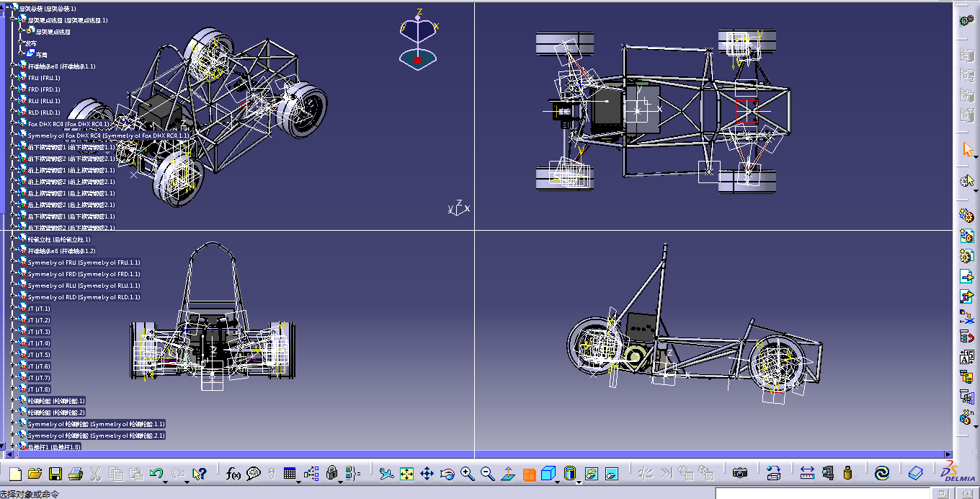Screen dimensions: 980x499
Task: Click the Zoom In magnifier icon
Action: pyautogui.click(x=468, y=474)
